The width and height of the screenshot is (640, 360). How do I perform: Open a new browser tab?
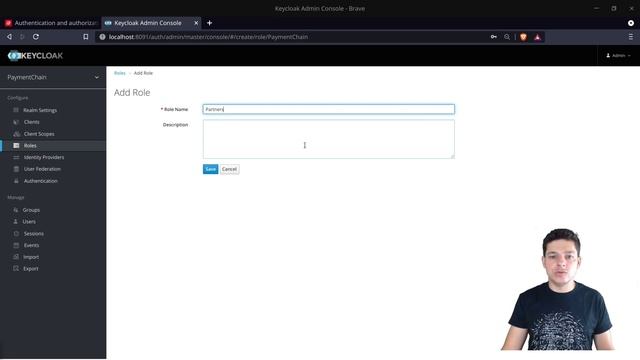(209, 23)
